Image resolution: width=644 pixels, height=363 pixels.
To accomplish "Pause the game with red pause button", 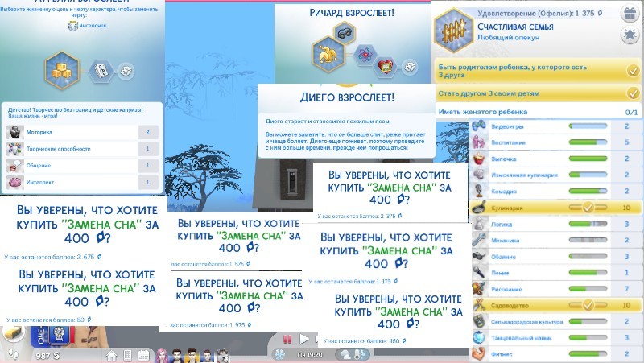I will 287,339.
